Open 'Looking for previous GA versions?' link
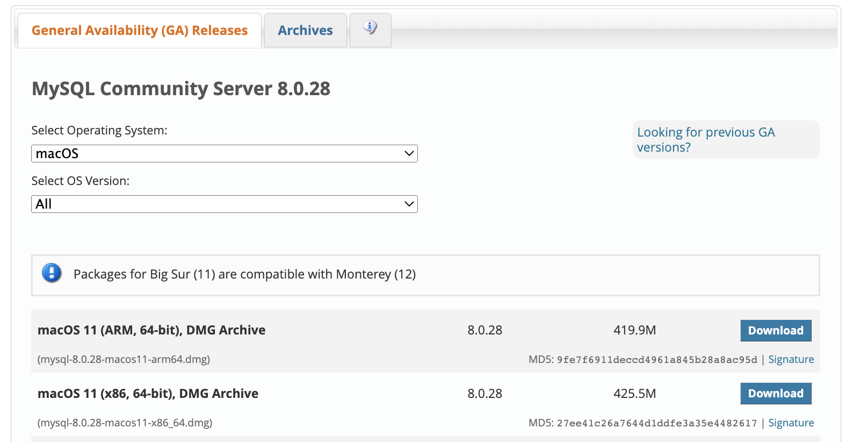This screenshot has width=868, height=442. click(x=706, y=140)
